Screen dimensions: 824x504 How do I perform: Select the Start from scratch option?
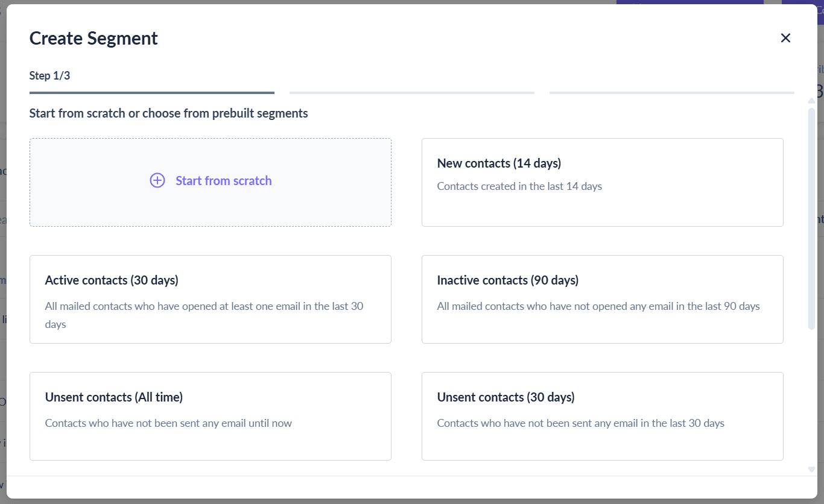[210, 182]
